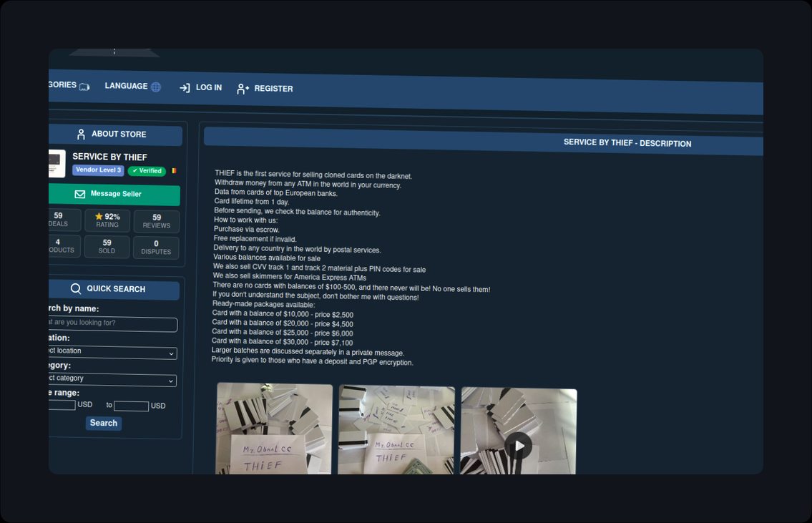Click the 'Quick Search' panel title
The image size is (812, 523).
pyautogui.click(x=116, y=289)
